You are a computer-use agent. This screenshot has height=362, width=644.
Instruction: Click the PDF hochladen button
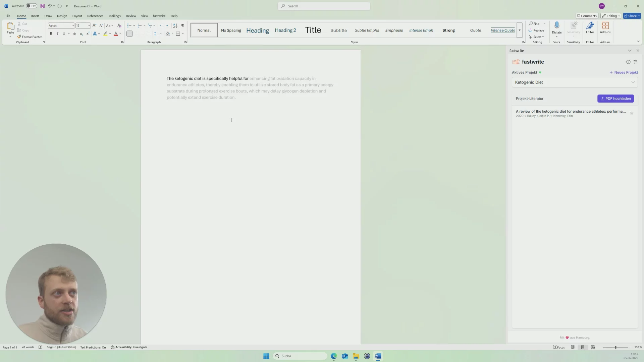tap(615, 99)
